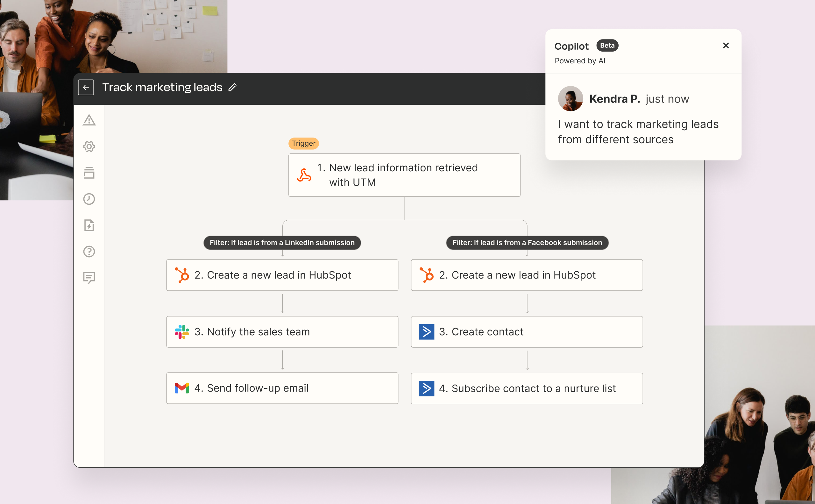Select the Create contact step
The width and height of the screenshot is (815, 504).
pos(527,332)
